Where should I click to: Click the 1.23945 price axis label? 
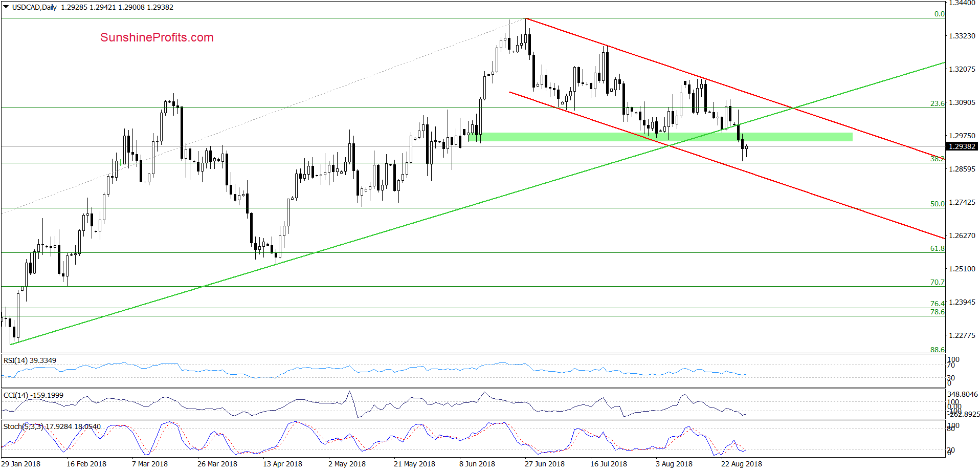coord(962,302)
